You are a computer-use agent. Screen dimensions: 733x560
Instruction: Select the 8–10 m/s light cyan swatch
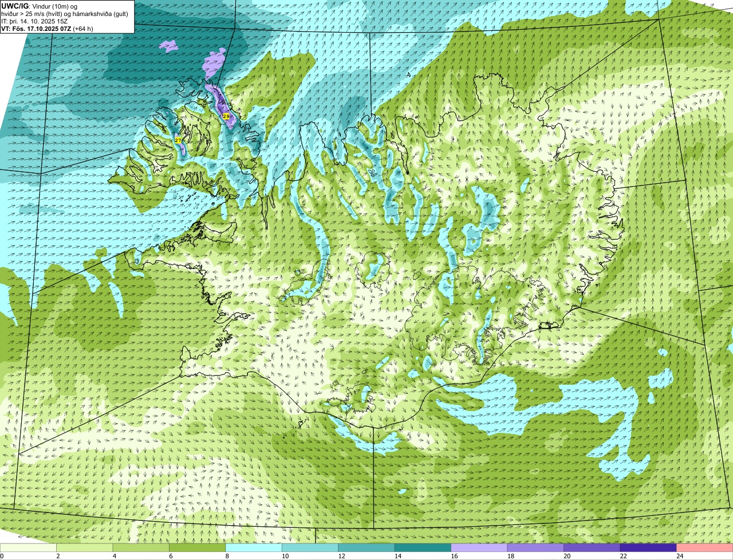pos(254,547)
